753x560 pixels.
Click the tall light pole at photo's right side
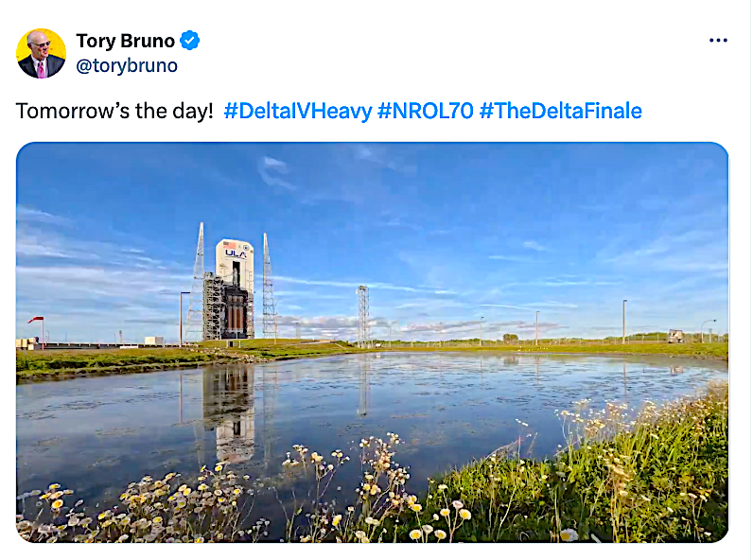pos(624,320)
